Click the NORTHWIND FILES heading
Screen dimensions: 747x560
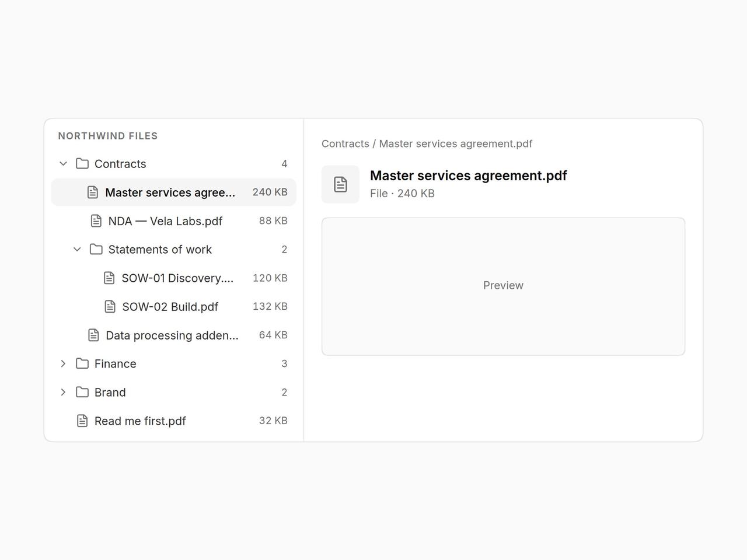pyautogui.click(x=108, y=136)
